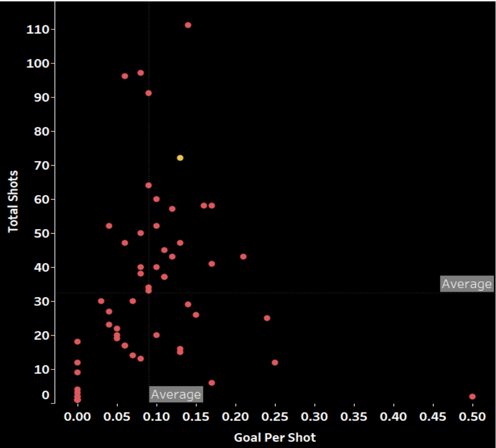
Task: Select the point at 0.14 goal per shot, 29 shots
Action: point(188,304)
